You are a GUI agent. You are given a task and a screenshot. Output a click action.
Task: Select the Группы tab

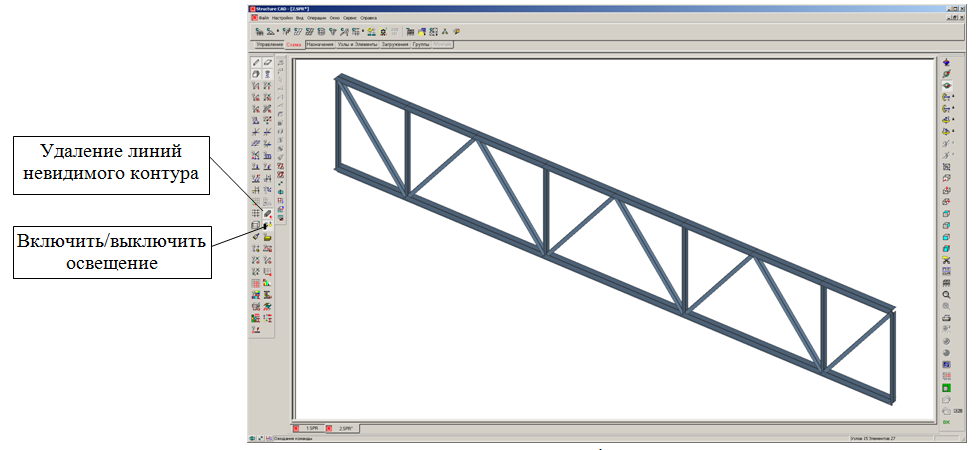pos(421,45)
